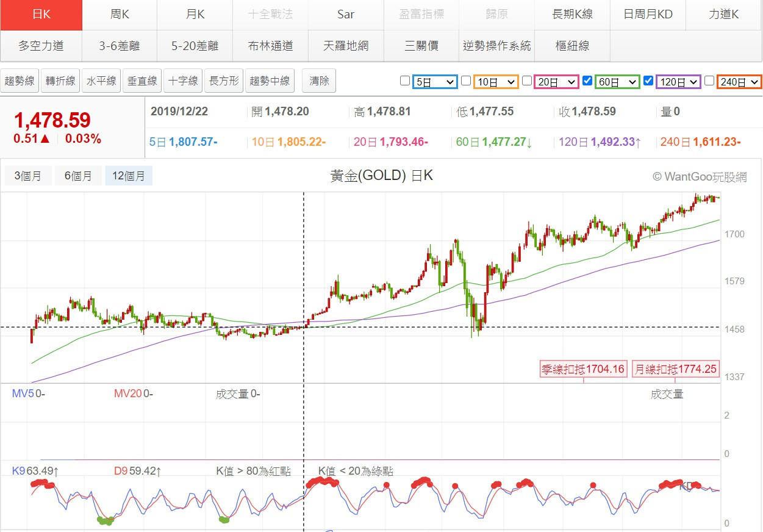Activate the 水平線 horizontal line tool
Image resolution: width=763 pixels, height=532 pixels.
[101, 81]
